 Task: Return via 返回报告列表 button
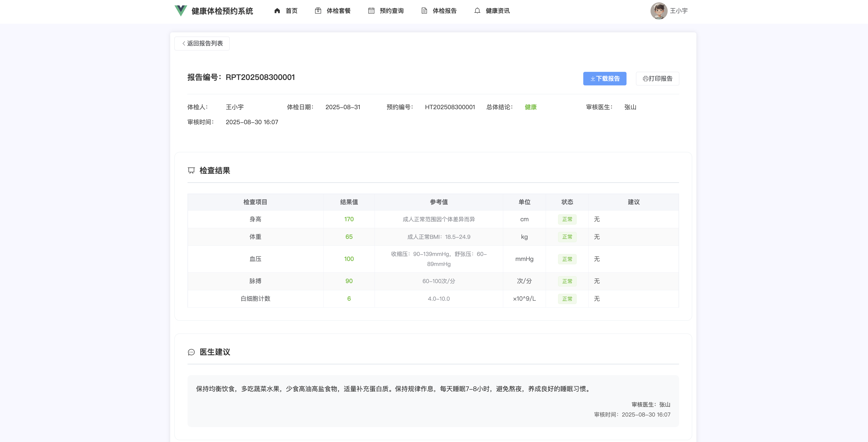coord(202,44)
